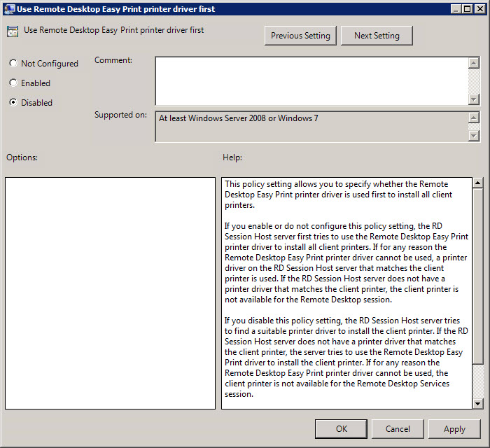Screen dimensions: 490x448
Task: Minimize the policy dialog window
Action: point(456,9)
